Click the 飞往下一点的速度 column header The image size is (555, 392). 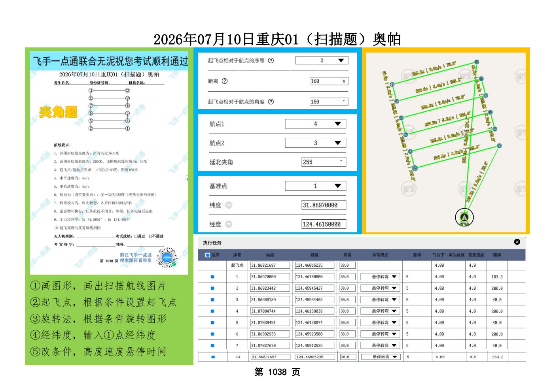449,255
